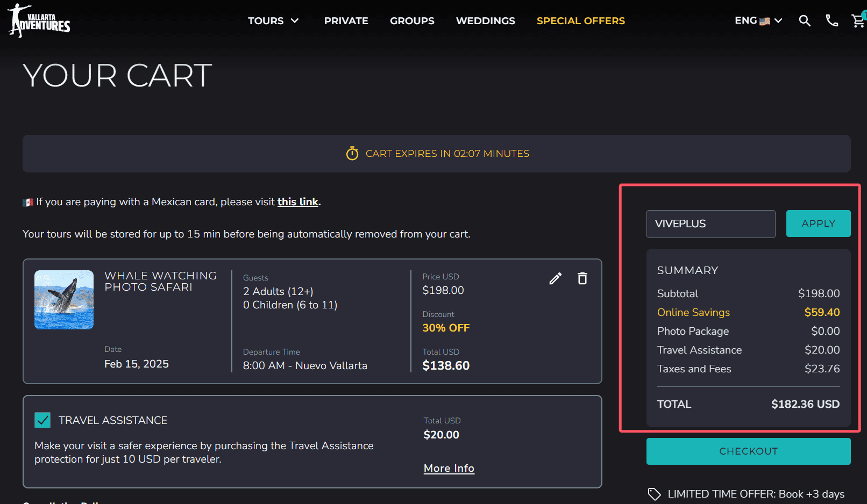
Task: Click the Vallarta Adventures logo
Action: click(x=39, y=21)
